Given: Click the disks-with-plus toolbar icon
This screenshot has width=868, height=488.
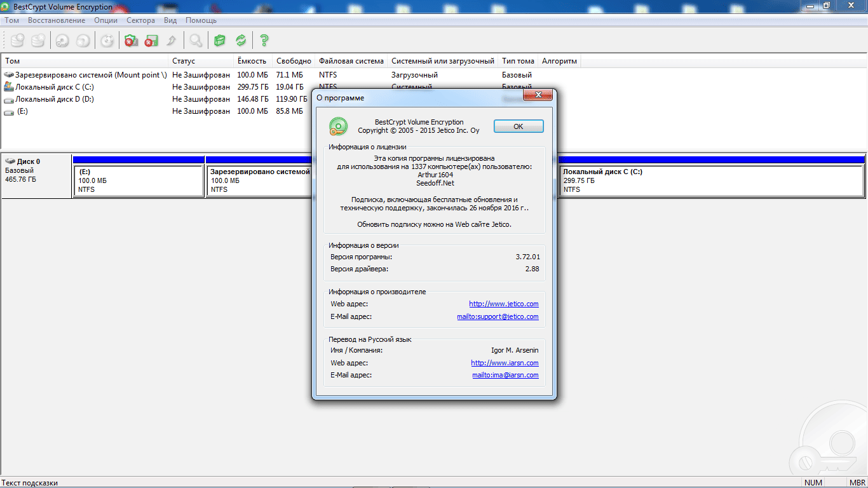Looking at the screenshot, I should coord(18,40).
